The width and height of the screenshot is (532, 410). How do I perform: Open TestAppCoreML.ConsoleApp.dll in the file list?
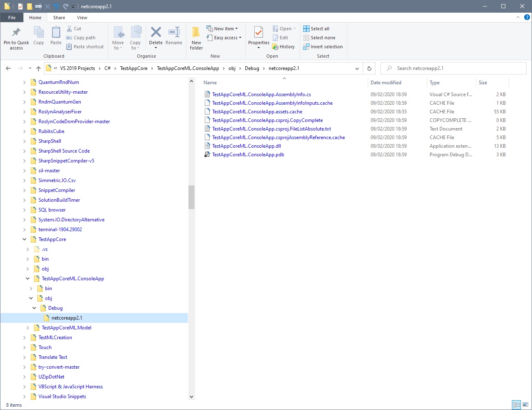click(247, 146)
